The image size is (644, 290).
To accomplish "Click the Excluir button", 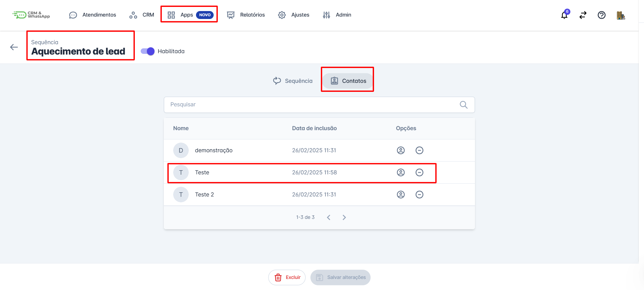I will pyautogui.click(x=287, y=278).
